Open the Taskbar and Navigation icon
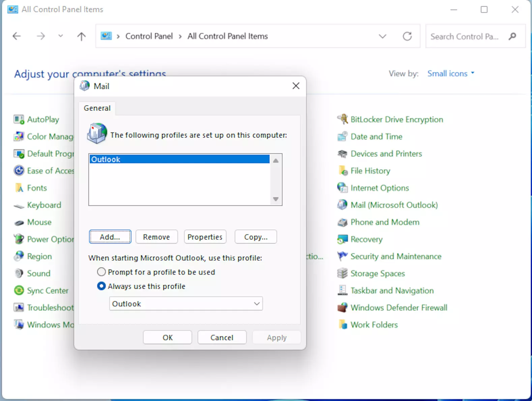The image size is (532, 401). click(343, 291)
